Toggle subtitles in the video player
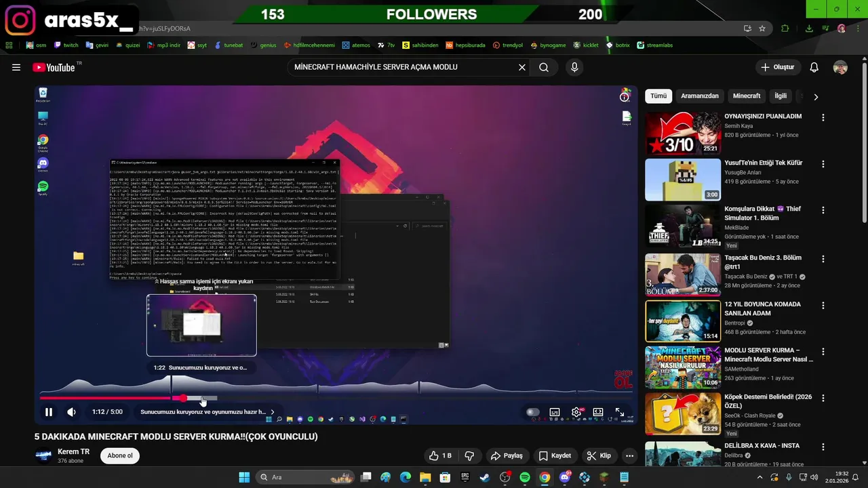The image size is (868, 488). [555, 411]
